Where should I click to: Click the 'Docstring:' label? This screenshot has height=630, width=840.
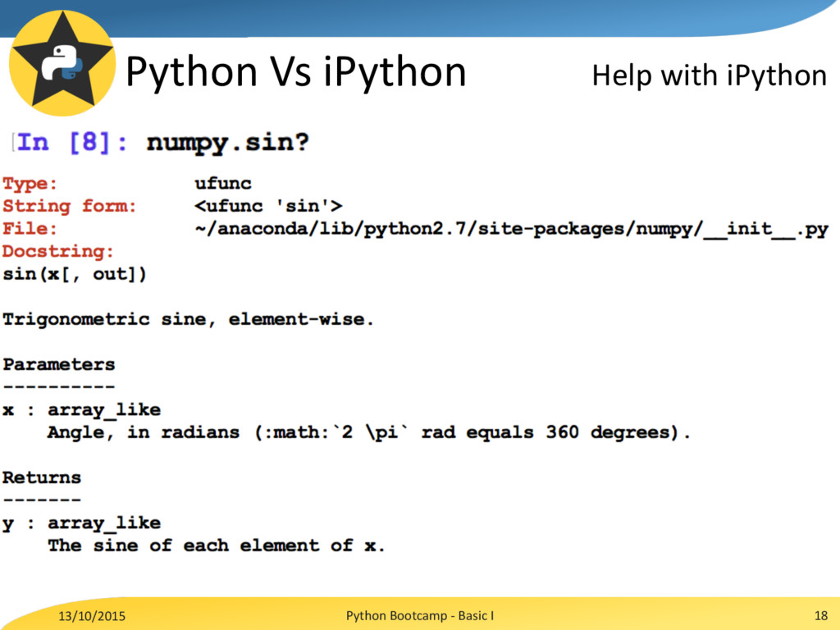(58, 252)
